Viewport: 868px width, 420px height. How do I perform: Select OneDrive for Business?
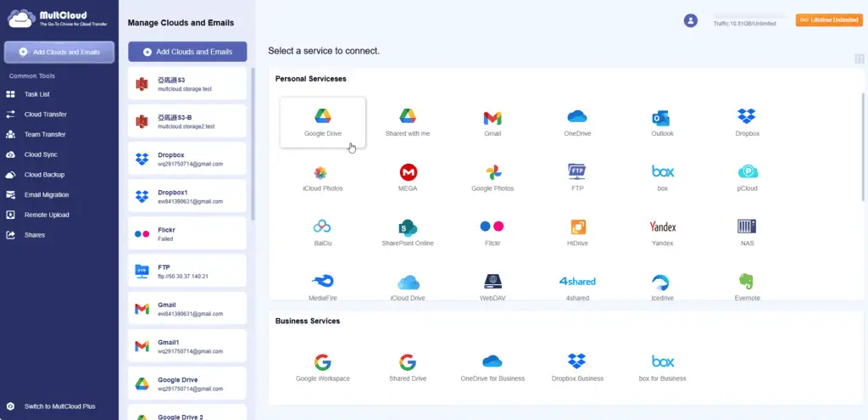point(492,361)
